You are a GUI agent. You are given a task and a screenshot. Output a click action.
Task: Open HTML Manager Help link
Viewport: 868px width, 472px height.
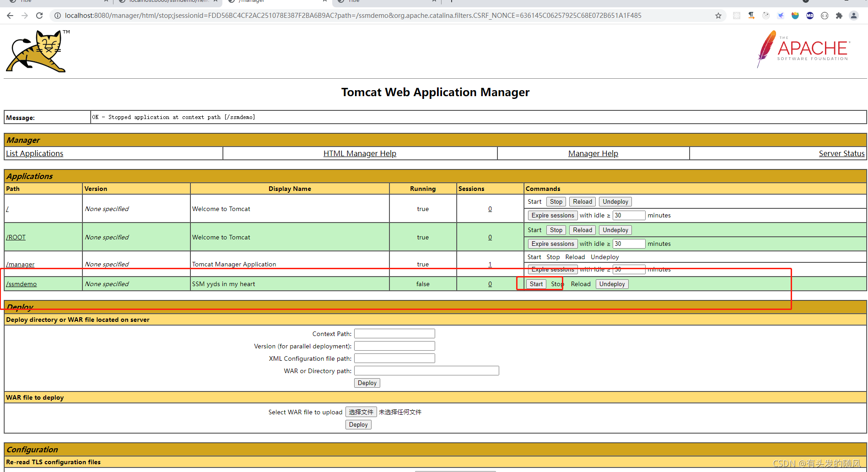[x=360, y=153]
